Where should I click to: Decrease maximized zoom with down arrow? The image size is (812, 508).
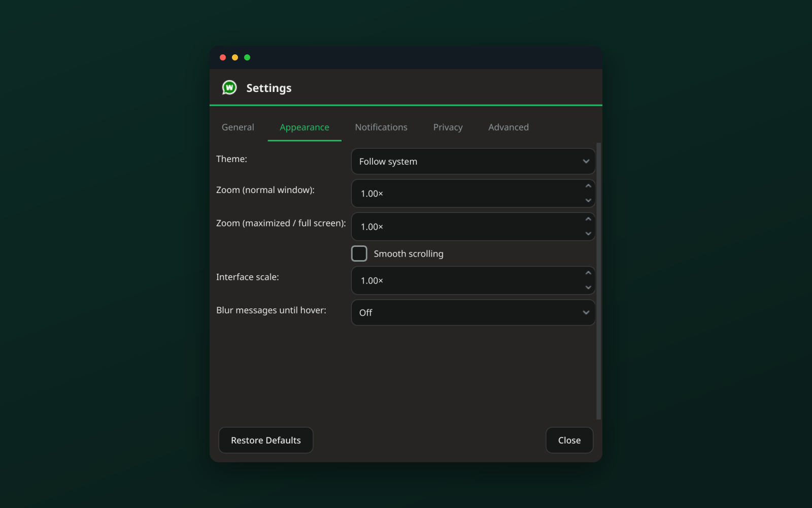click(588, 234)
